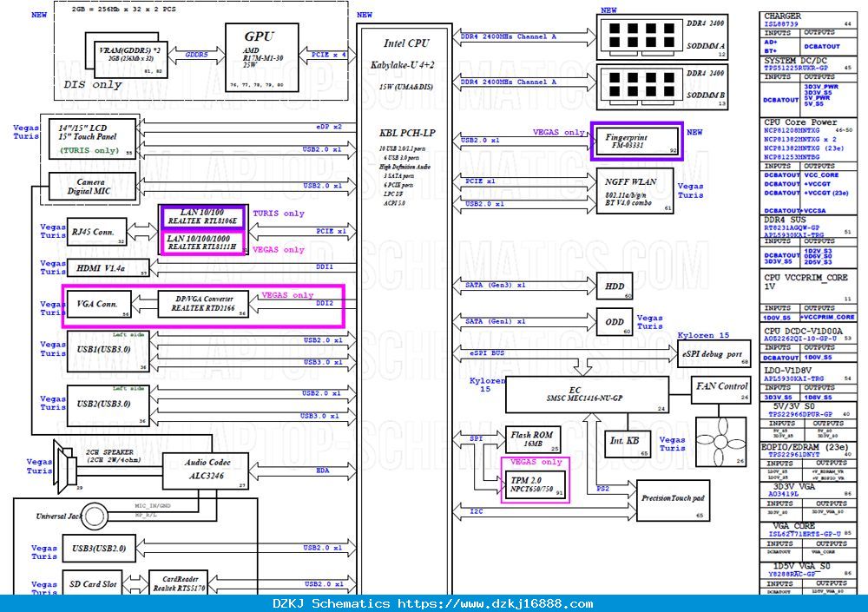Screen dimensions: 868x612
Task: Click the SATA (Gen3) x1 label
Action: pos(495,285)
